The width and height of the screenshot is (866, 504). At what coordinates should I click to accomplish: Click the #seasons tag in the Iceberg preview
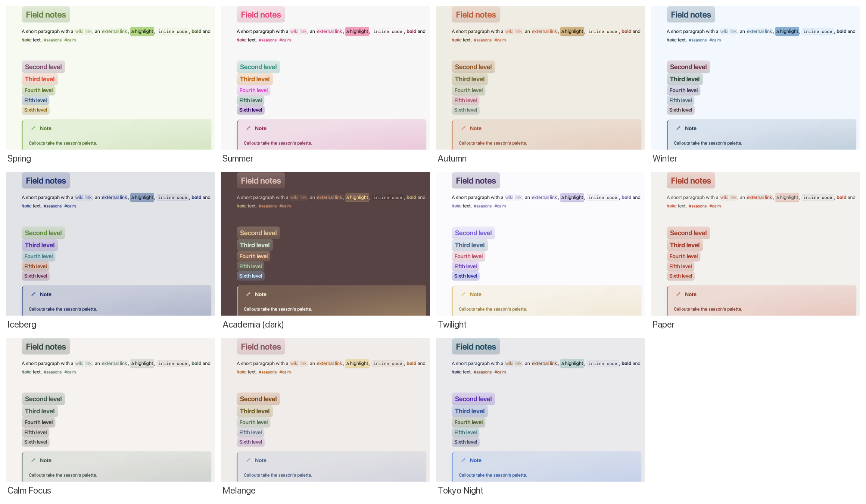53,206
